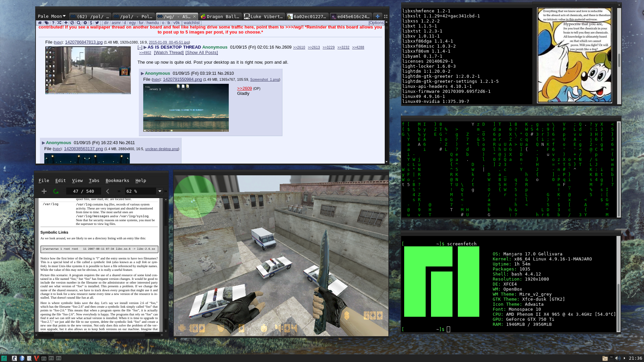This screenshot has width=644, height=362.
Task: Click the [Options] link in the board bar
Action: pos(376,23)
